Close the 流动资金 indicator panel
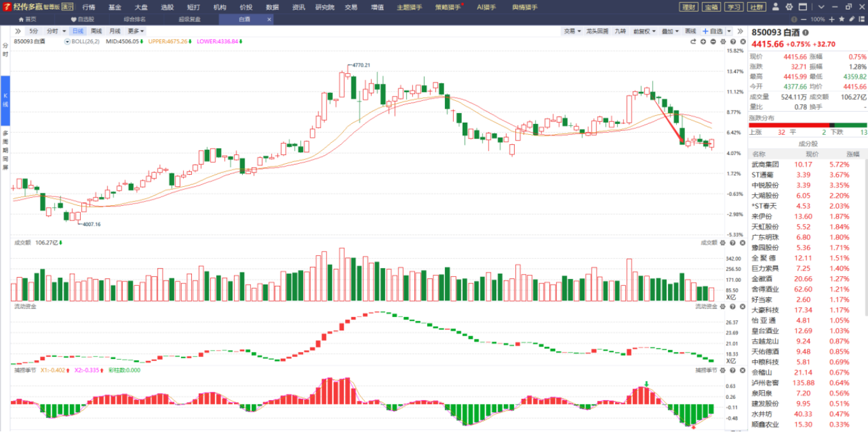868x432 pixels. pos(742,306)
